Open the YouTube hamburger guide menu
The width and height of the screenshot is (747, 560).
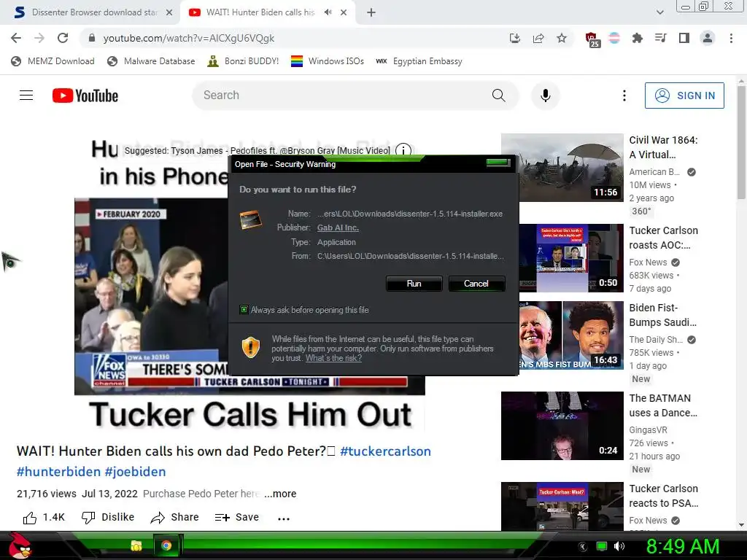pos(26,96)
